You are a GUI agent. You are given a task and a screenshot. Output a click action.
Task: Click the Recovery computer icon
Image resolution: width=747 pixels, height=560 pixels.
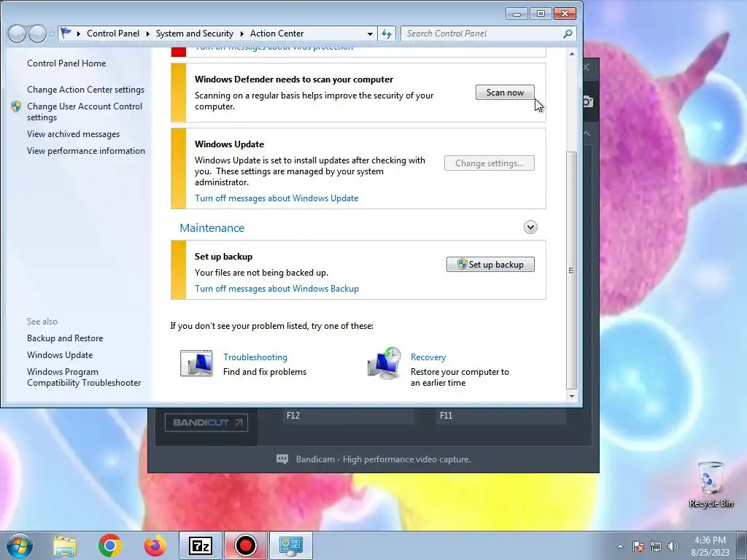point(384,363)
